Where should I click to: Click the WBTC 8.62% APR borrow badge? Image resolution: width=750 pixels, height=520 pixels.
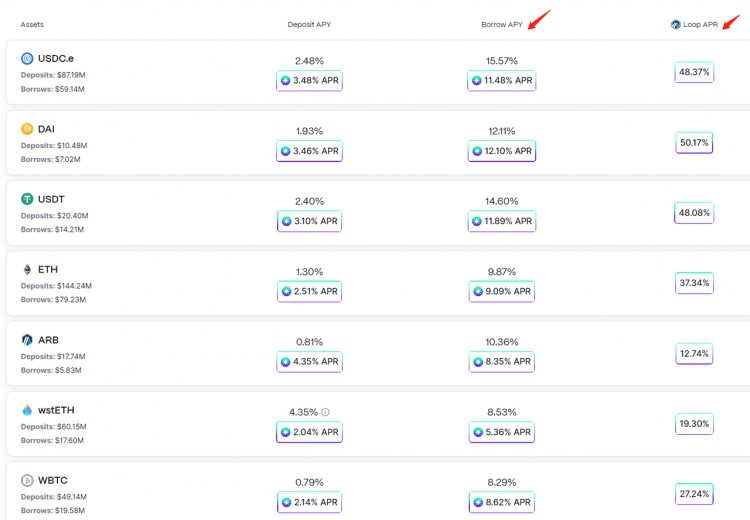(502, 502)
